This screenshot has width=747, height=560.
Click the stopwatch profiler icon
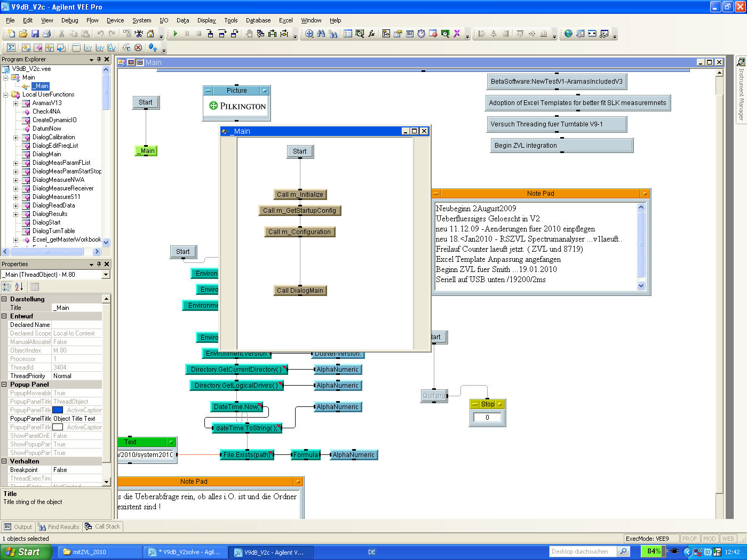pyautogui.click(x=421, y=34)
